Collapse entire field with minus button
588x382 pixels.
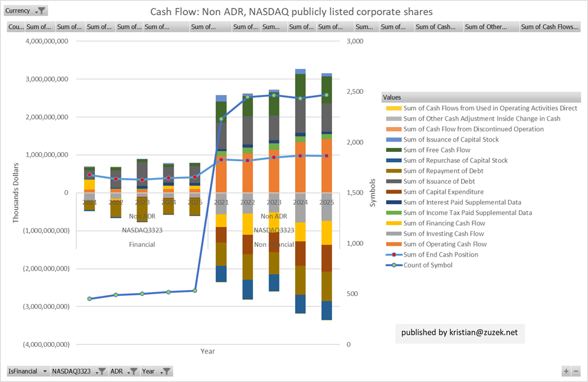coord(576,371)
